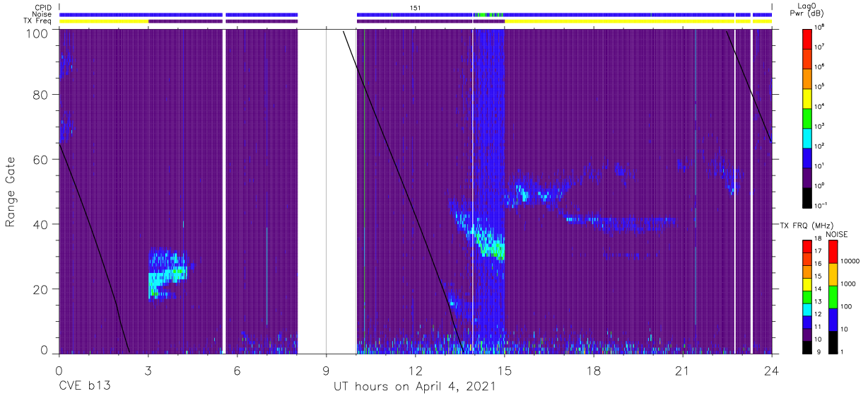Viewport: 868px width, 401px height.
Task: Click the power colorbar label 10^4
Action: point(821,106)
